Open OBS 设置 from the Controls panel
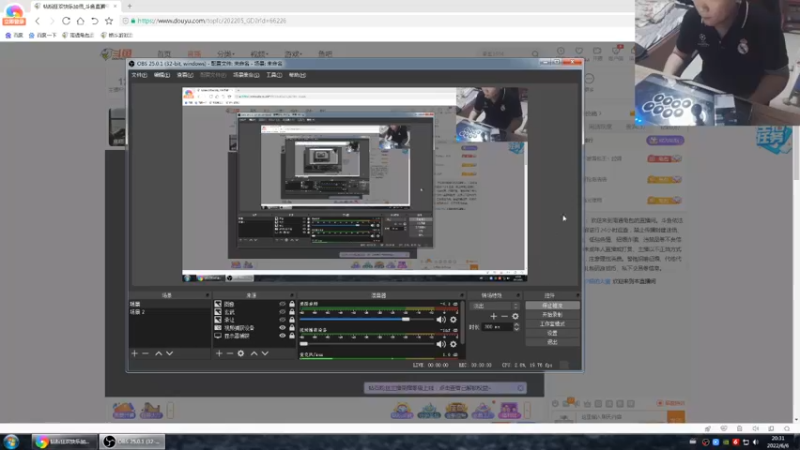This screenshot has height=450, width=800. 553,333
